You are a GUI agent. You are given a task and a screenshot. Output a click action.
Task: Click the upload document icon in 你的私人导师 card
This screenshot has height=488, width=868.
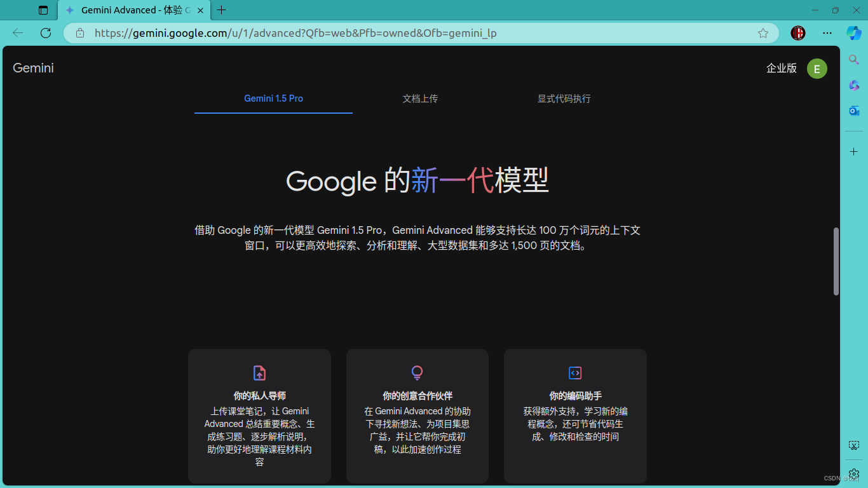pyautogui.click(x=259, y=373)
